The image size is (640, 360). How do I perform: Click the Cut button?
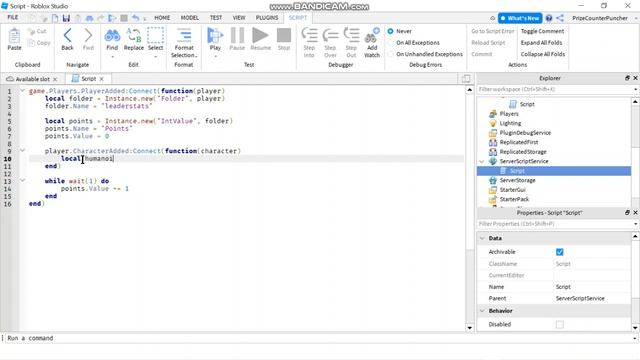pyautogui.click(x=38, y=31)
